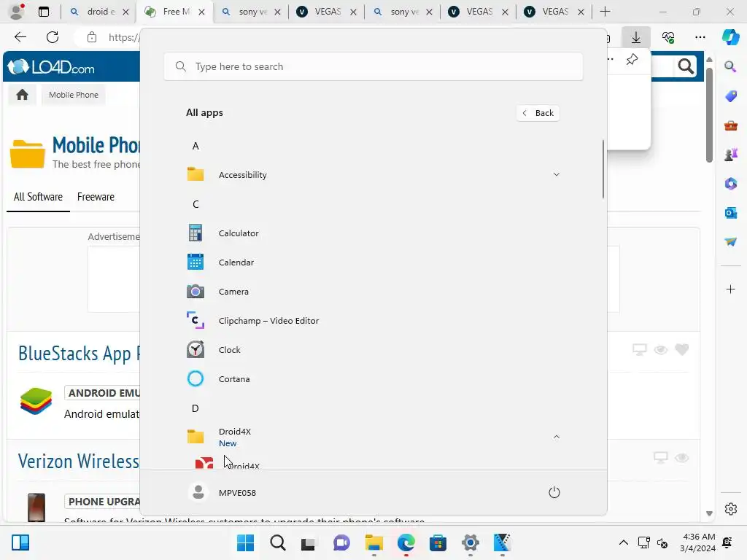Open the Accessibility folder

coord(373,175)
